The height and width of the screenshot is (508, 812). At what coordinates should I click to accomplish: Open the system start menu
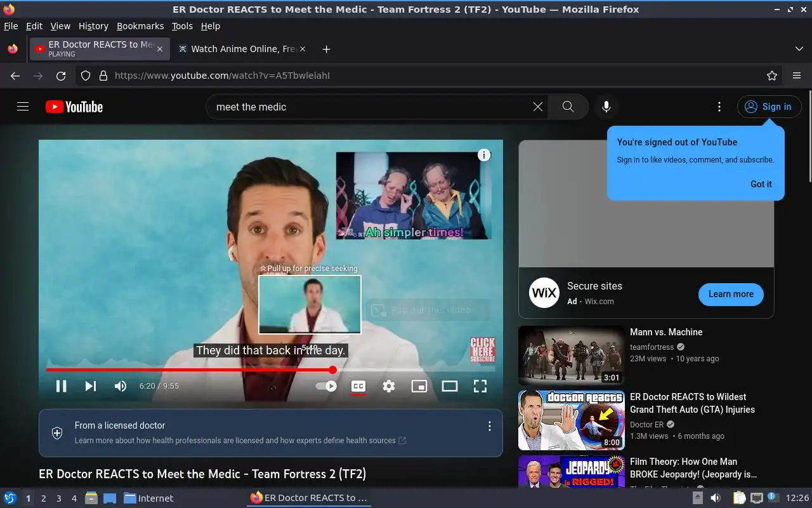pos(10,498)
